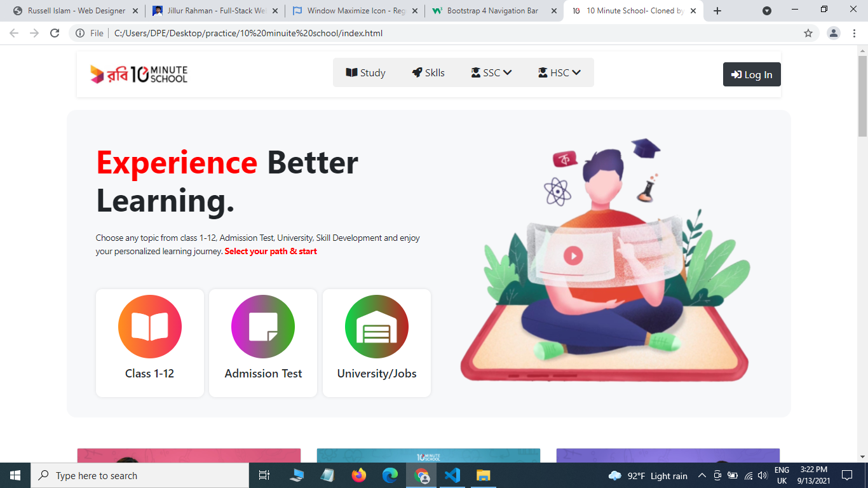Screen dimensions: 868x488
Task: Open Visual Studio Code from the taskbar
Action: click(x=452, y=475)
